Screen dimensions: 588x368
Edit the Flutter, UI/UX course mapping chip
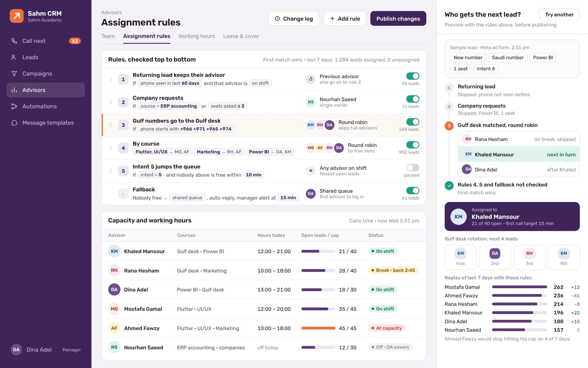162,152
